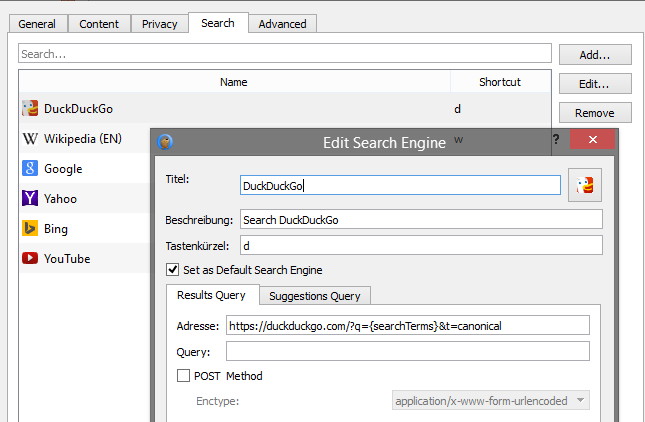
Task: Select the Google row name
Action: [63, 169]
